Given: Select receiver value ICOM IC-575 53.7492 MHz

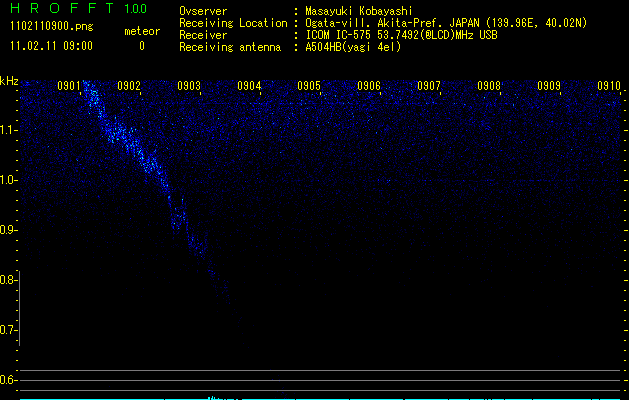Looking at the screenshot, I should click(401, 35).
